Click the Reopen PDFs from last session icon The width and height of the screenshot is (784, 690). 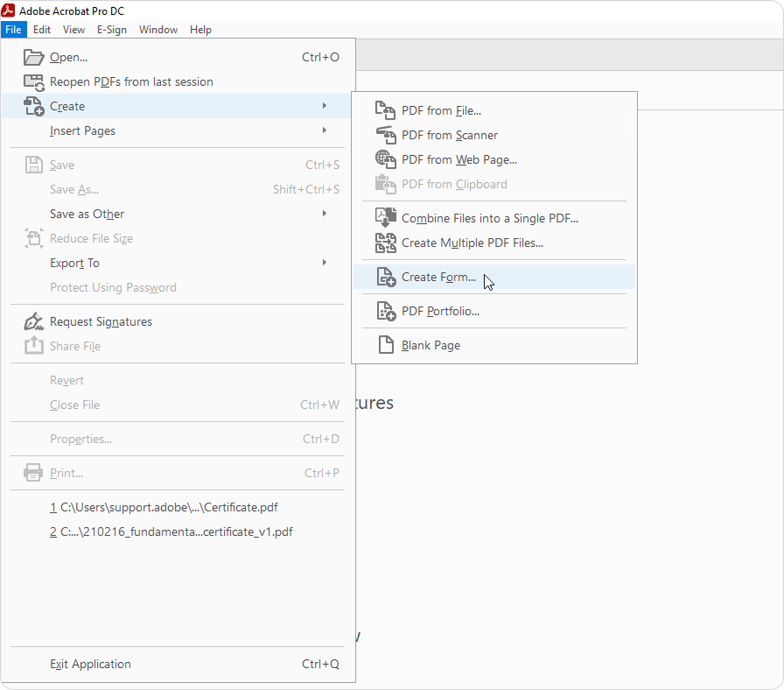(34, 82)
